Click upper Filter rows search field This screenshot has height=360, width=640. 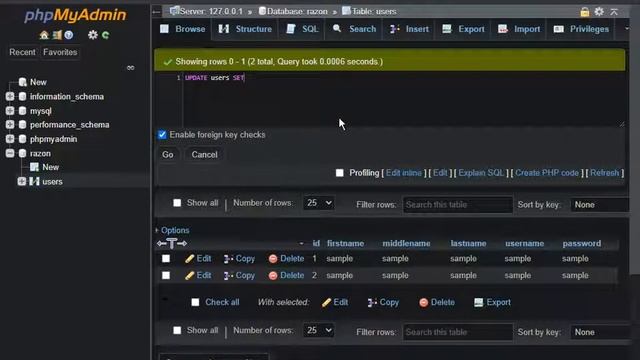point(458,205)
